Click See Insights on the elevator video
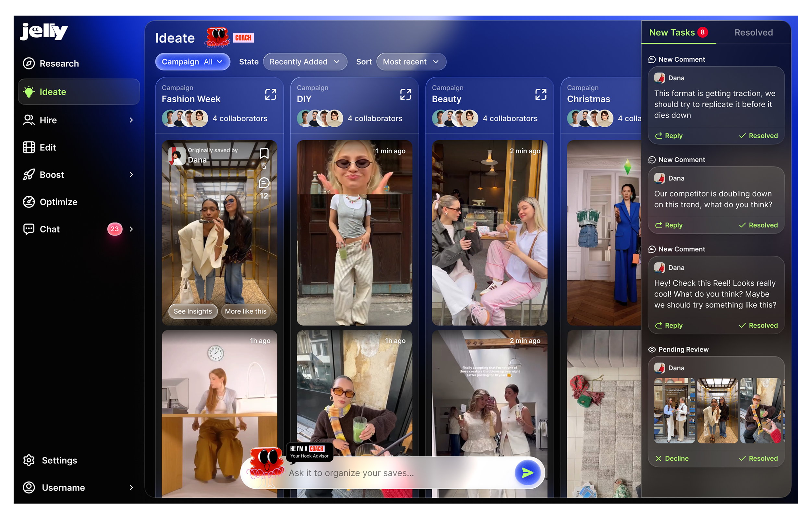The height and width of the screenshot is (525, 812). [x=193, y=311]
